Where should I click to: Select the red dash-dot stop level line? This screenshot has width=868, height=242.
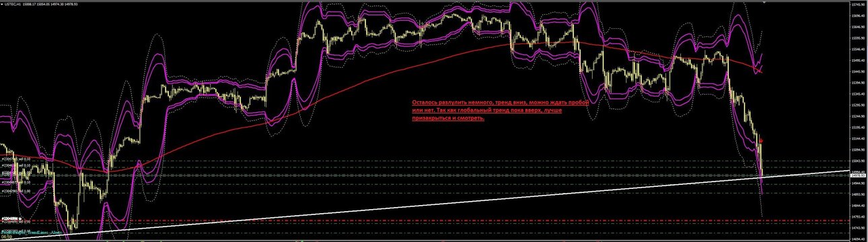click(x=424, y=221)
